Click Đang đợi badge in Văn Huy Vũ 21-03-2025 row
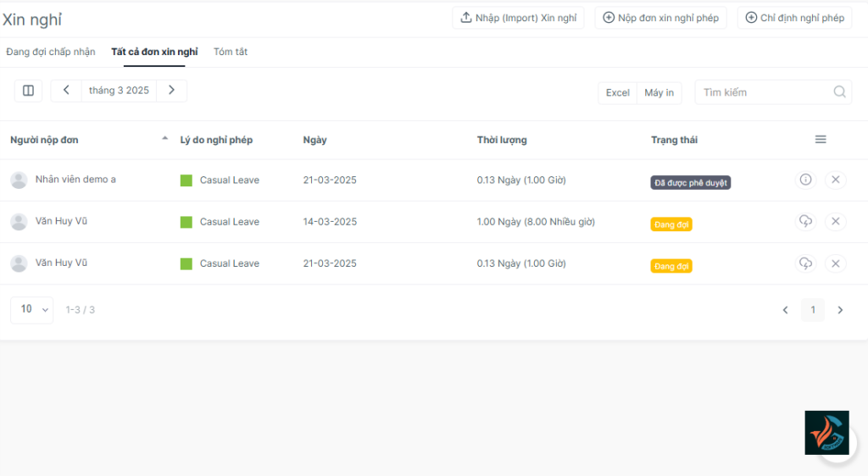868x476 pixels. [671, 266]
